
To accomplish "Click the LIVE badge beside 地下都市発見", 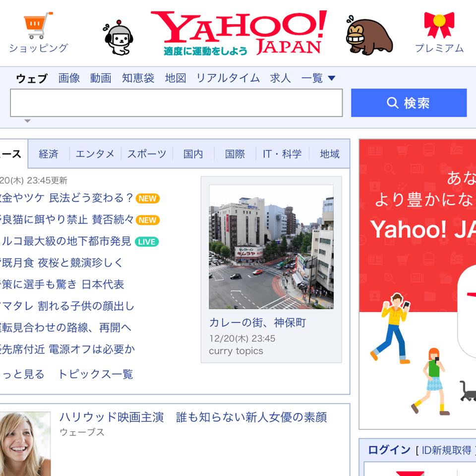I will pos(147,242).
